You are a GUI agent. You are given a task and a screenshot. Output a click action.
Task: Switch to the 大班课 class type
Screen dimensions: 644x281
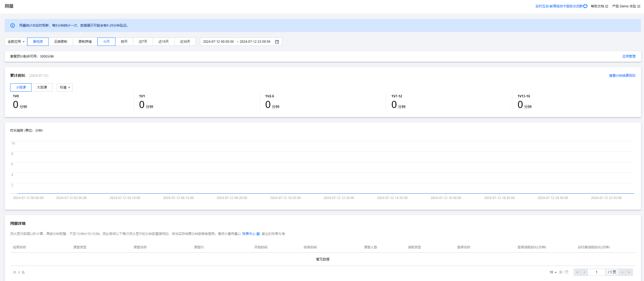[42, 87]
